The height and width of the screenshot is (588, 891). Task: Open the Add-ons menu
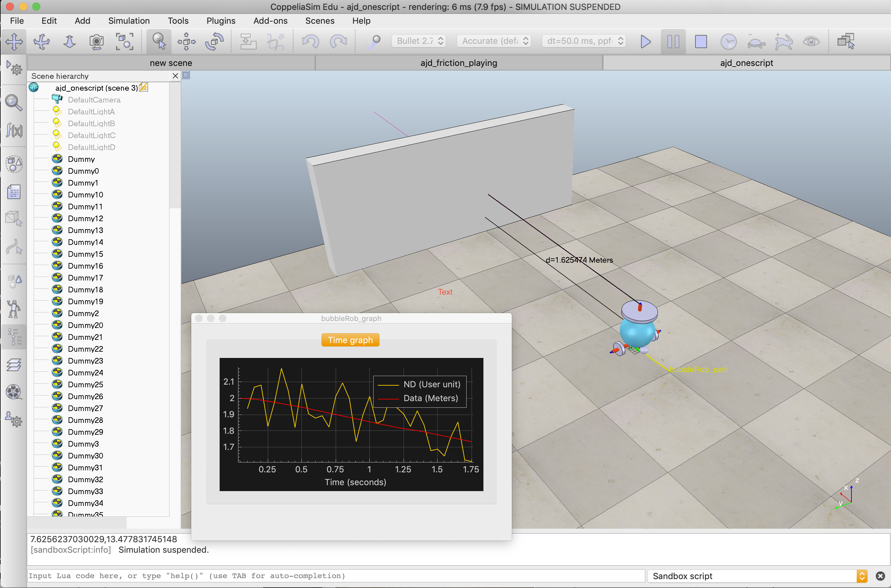tap(270, 21)
